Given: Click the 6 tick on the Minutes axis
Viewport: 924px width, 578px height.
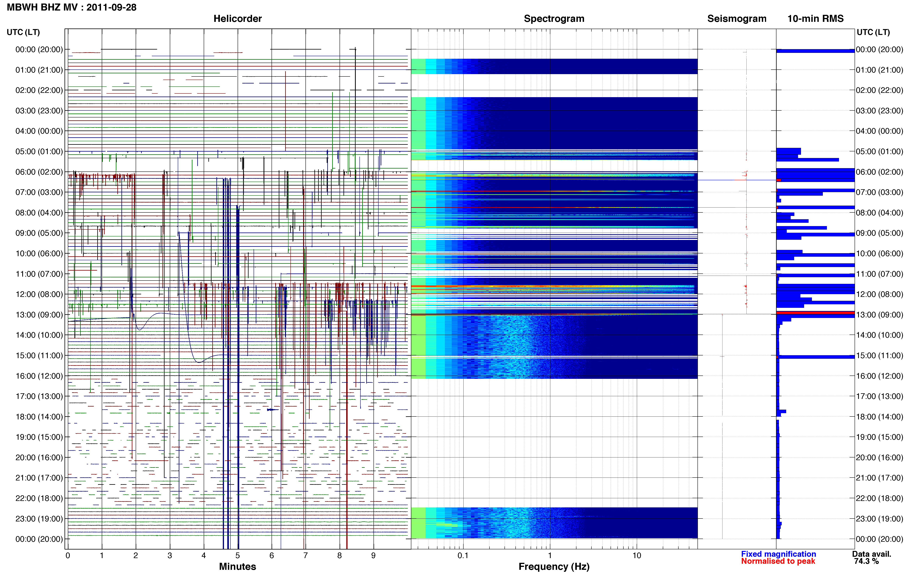Looking at the screenshot, I should click(x=272, y=555).
